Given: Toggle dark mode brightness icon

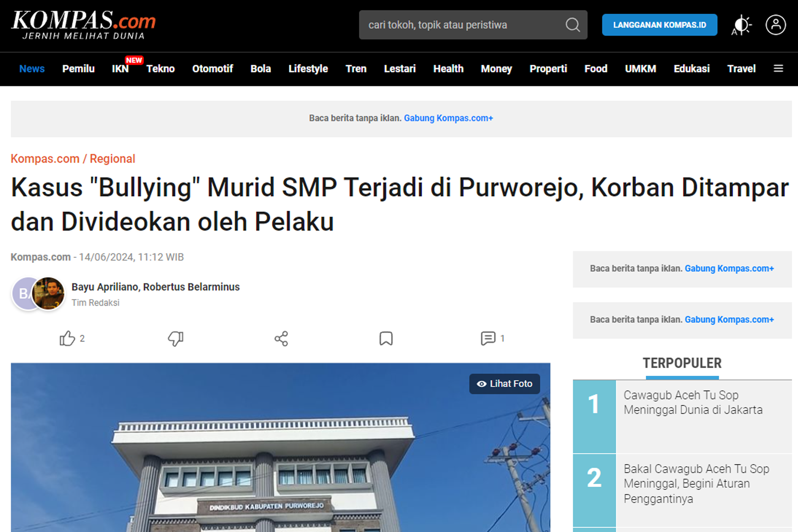Looking at the screenshot, I should 741,25.
